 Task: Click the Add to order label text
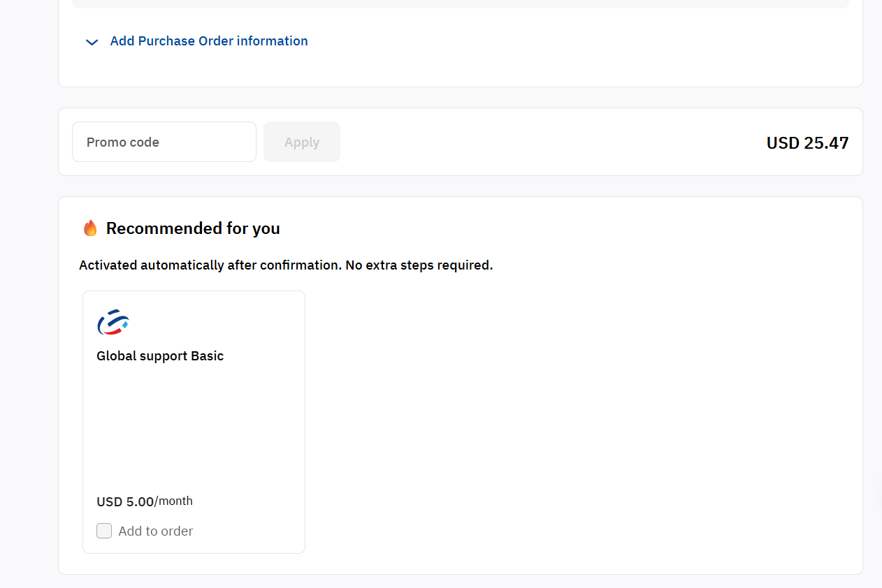(x=156, y=531)
